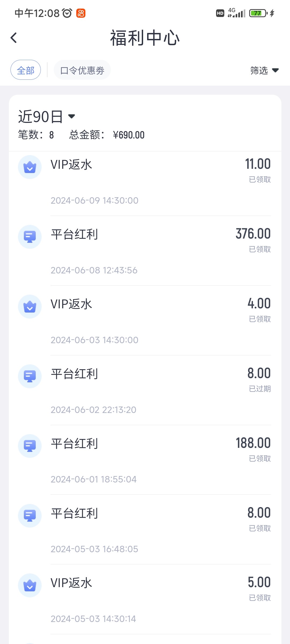The image size is (290, 644).
Task: Tap the alarm clock status bar icon
Action: (x=67, y=13)
